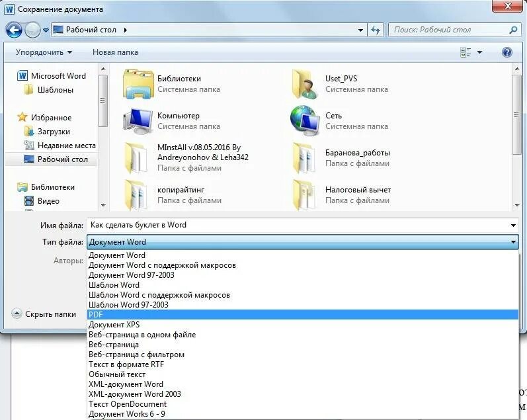This screenshot has width=527, height=420.
Task: Open the recent locations arrow next to Forward
Action: click(x=46, y=30)
